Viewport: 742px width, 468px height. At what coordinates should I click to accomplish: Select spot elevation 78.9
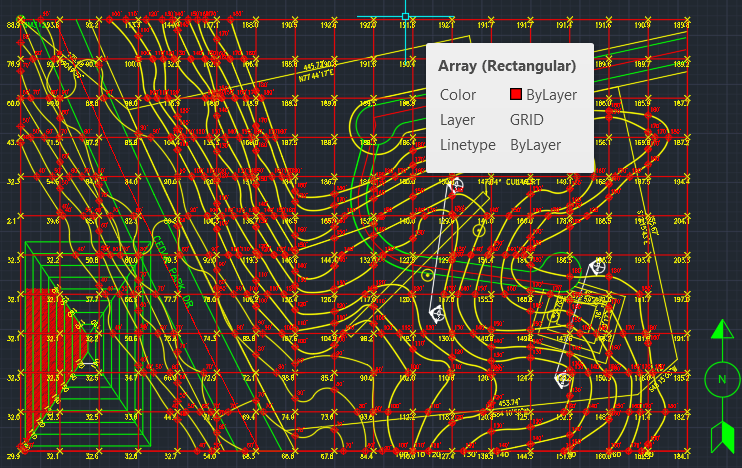[x=13, y=64]
